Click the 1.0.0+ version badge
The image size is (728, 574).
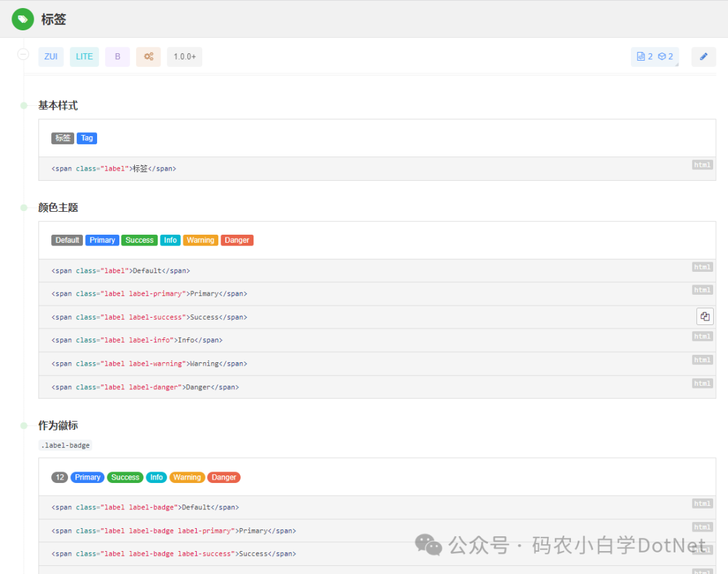coord(184,57)
